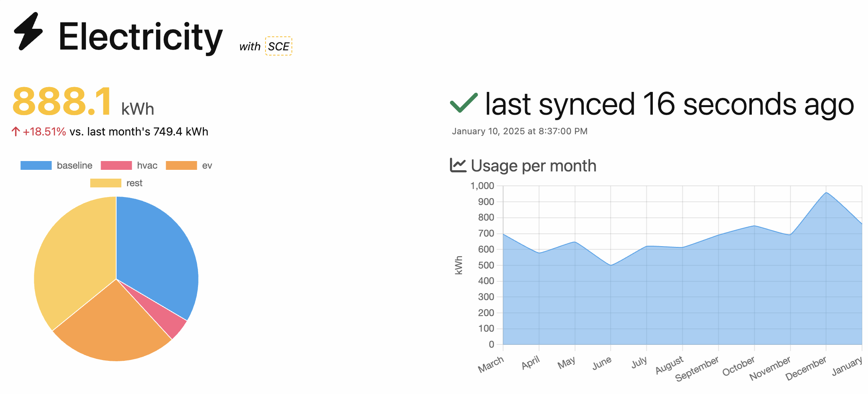
Task: Select the Electricity heading
Action: coord(141,37)
